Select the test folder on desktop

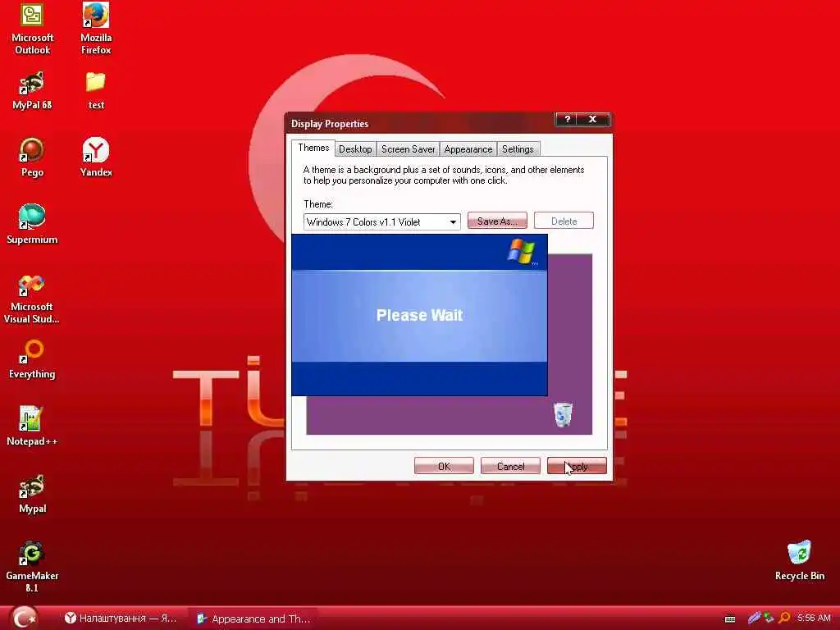click(x=96, y=90)
